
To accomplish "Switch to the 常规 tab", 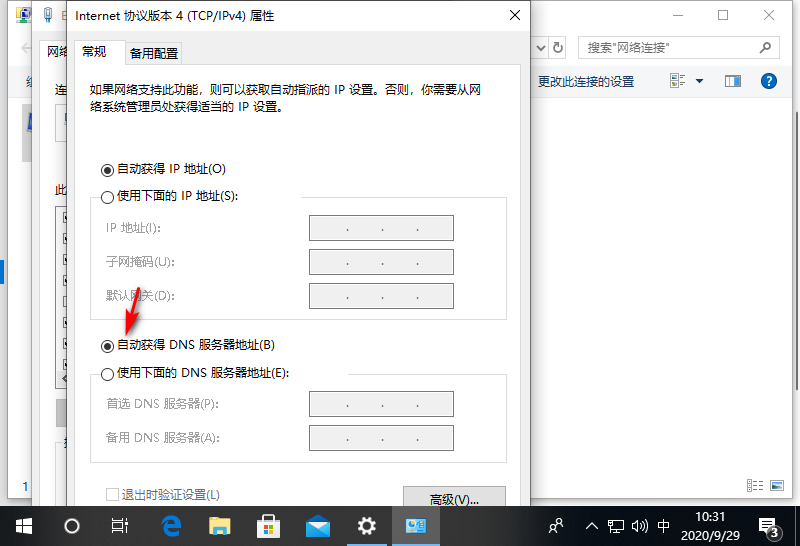I will 94,52.
